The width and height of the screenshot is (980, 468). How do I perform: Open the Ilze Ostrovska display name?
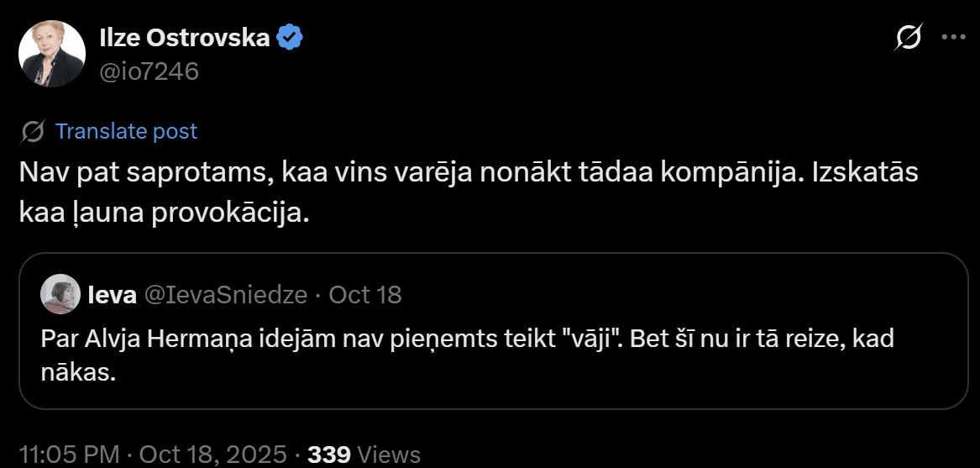pyautogui.click(x=184, y=38)
